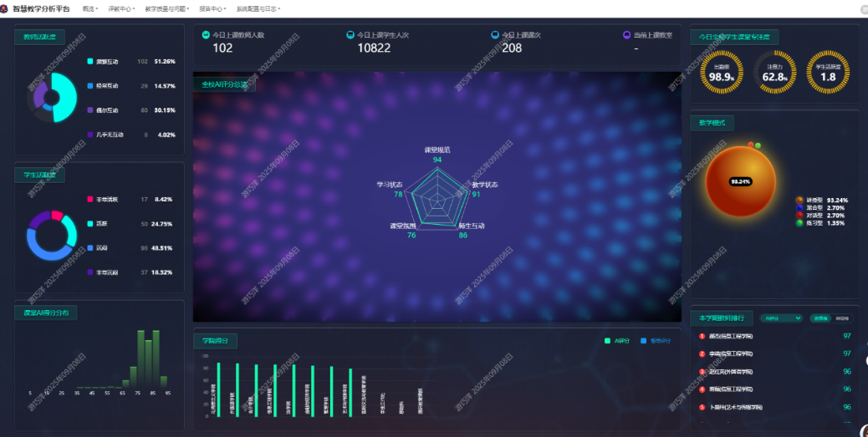Open the 系统配置与日志 menu
This screenshot has width=868, height=437.
pos(258,8)
